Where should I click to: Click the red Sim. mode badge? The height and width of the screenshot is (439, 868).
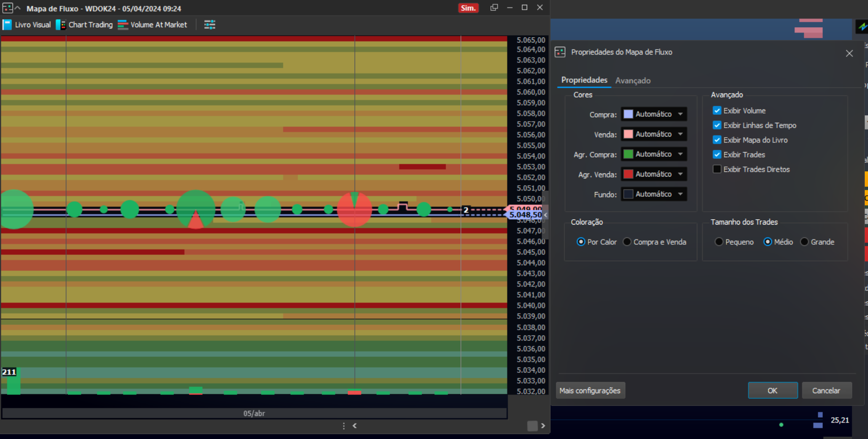coord(468,8)
